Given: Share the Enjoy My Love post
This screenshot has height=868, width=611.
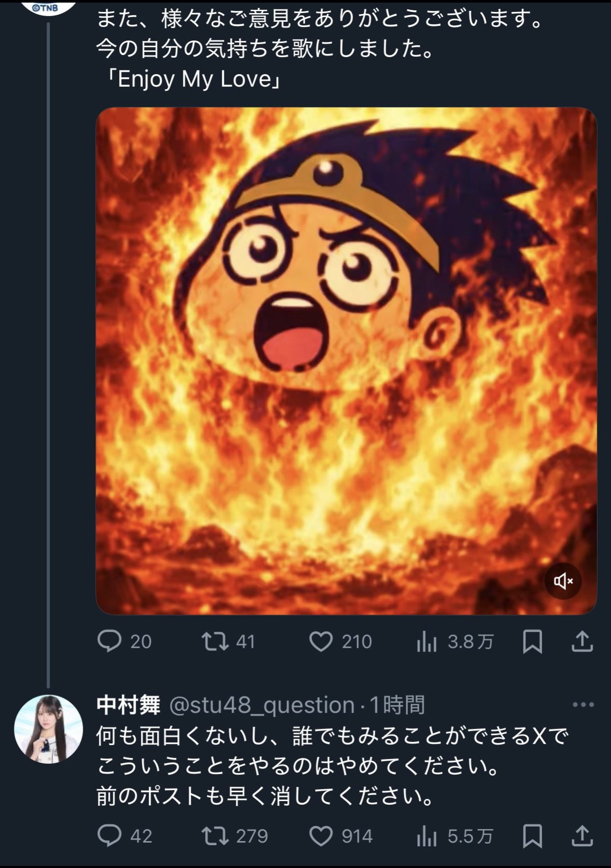Looking at the screenshot, I should [582, 642].
